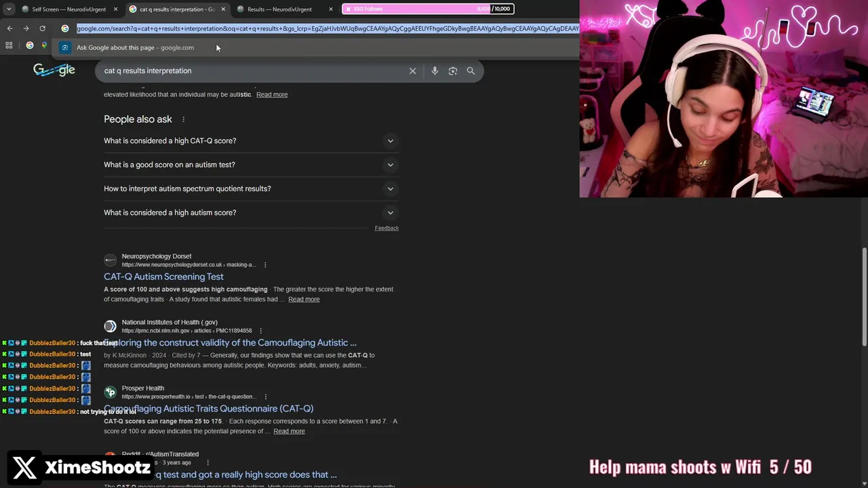Screen dimensions: 868x488
Task: Click the XSG Follows progress bar
Action: 428,9
